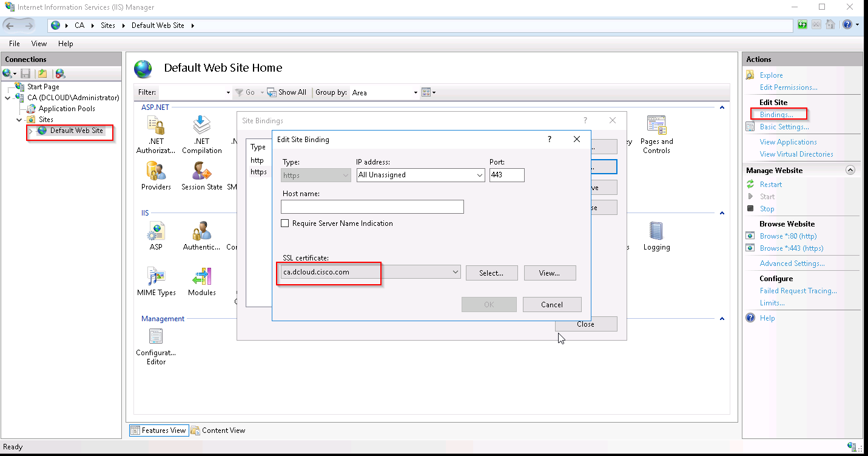Click the Port input field
The width and height of the screenshot is (868, 456).
coord(507,175)
